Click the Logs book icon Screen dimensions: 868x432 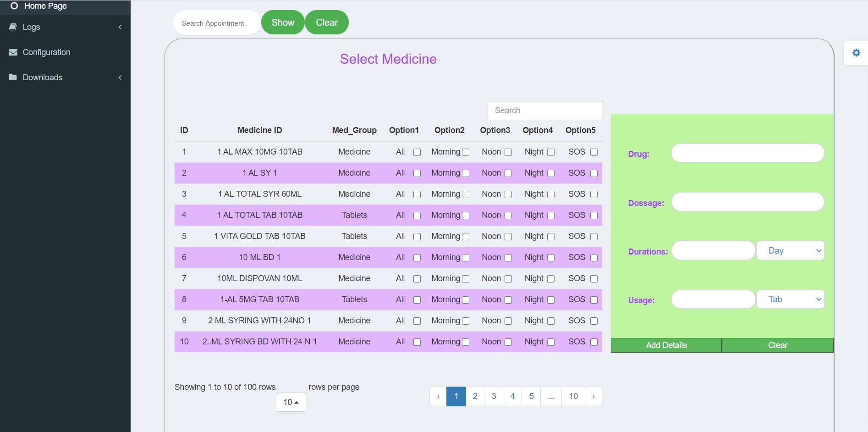pos(13,27)
